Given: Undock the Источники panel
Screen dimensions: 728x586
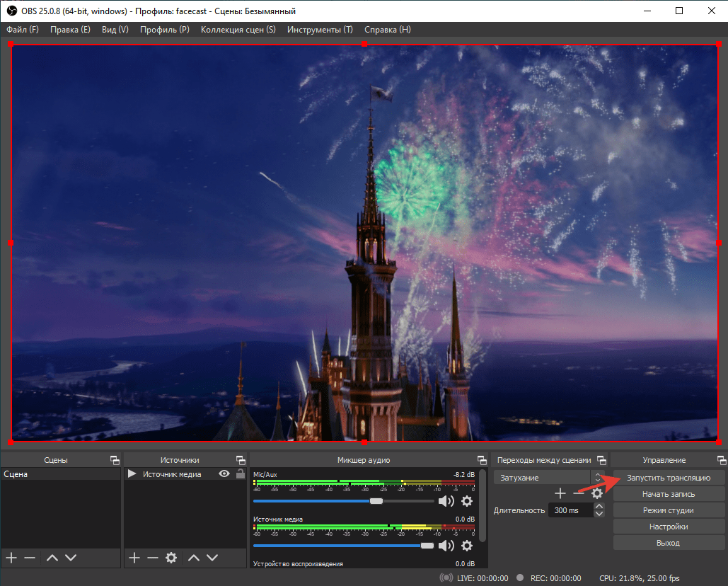Looking at the screenshot, I should click(241, 460).
